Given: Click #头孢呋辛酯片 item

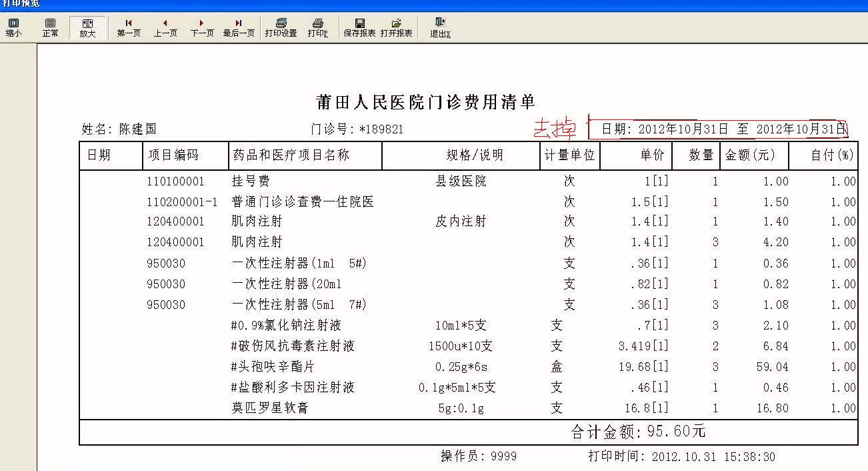Looking at the screenshot, I should pos(273,367).
